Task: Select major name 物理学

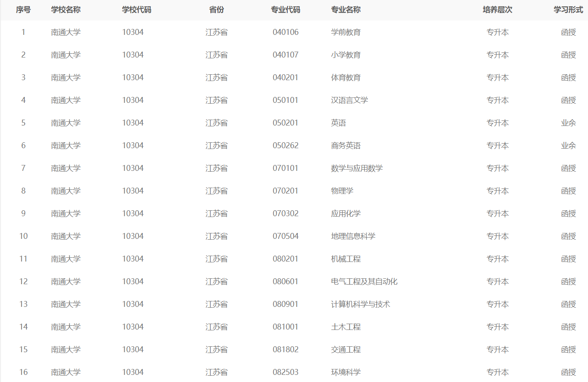Action: 342,191
